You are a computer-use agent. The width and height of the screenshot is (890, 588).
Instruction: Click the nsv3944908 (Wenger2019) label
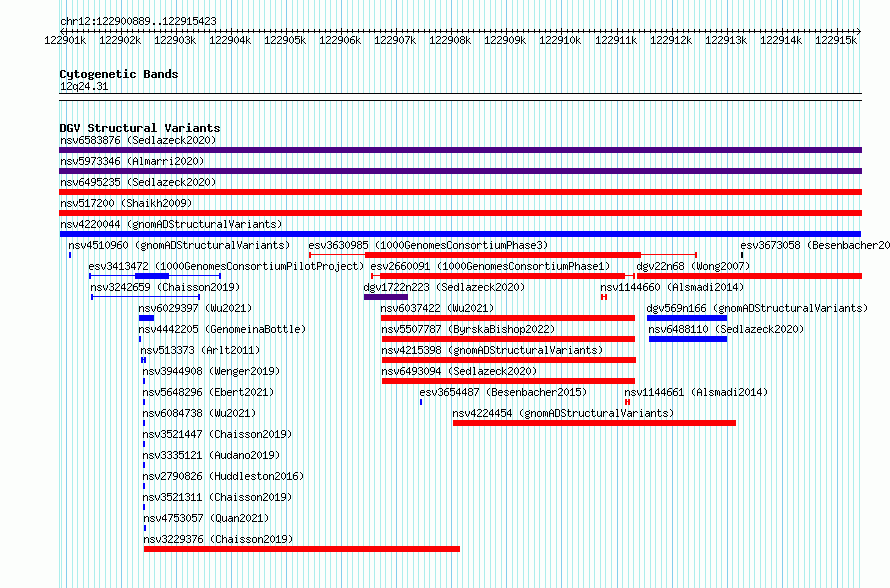point(211,371)
